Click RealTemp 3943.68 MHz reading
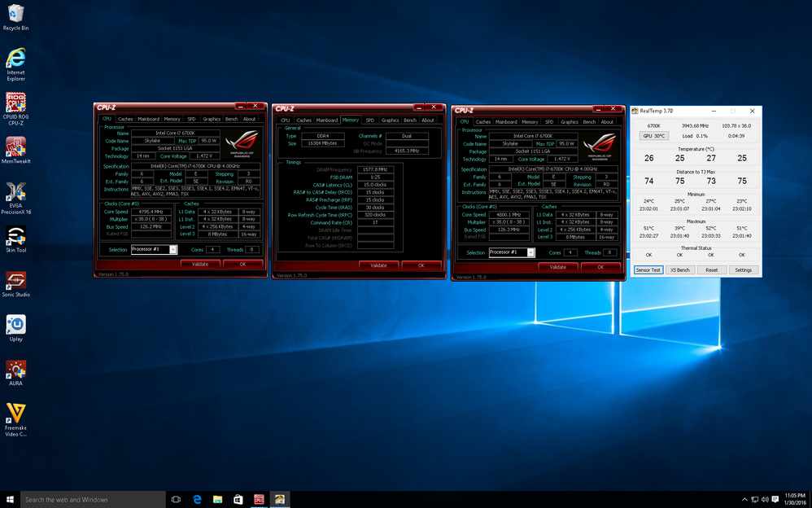Screen dimensions: 812x508 click(695, 126)
